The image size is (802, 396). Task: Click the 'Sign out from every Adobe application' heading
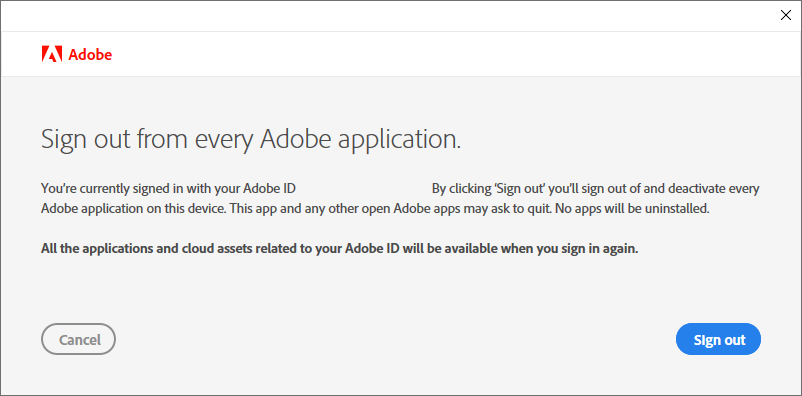(251, 139)
